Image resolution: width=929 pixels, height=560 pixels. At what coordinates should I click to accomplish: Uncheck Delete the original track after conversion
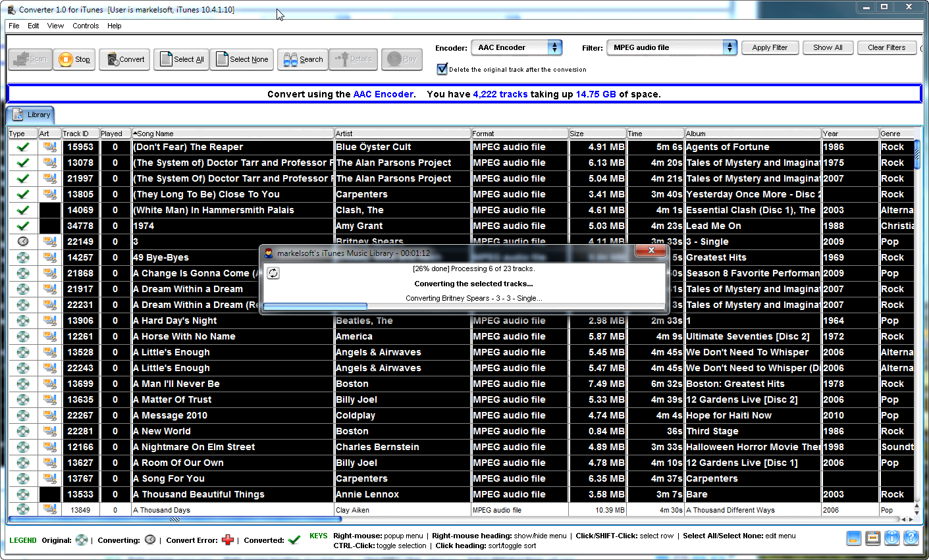(442, 69)
